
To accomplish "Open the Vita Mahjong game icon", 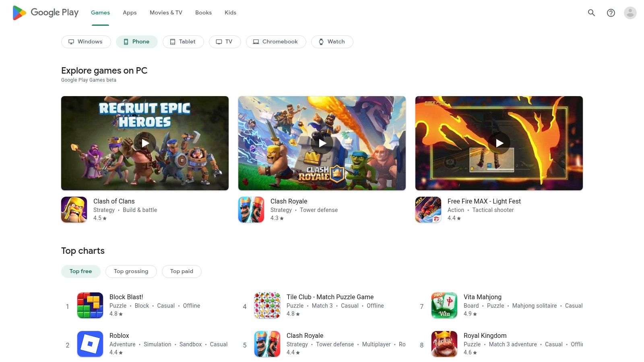I will click(x=444, y=305).
